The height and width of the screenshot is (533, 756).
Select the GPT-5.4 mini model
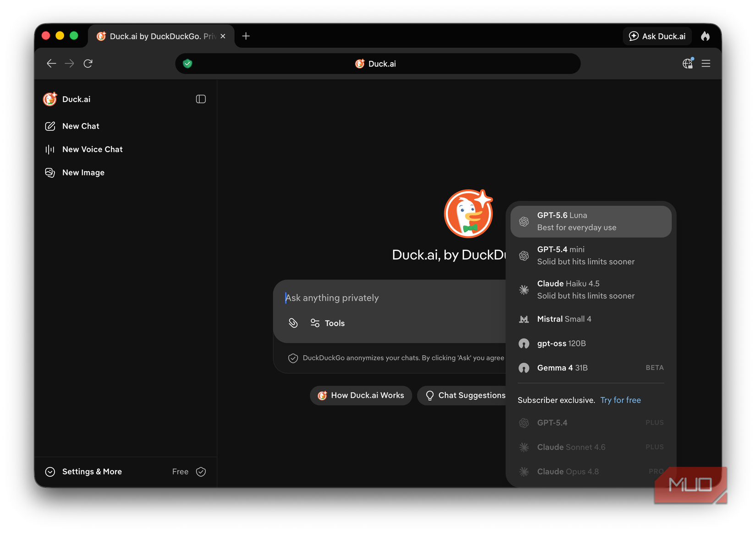click(591, 256)
